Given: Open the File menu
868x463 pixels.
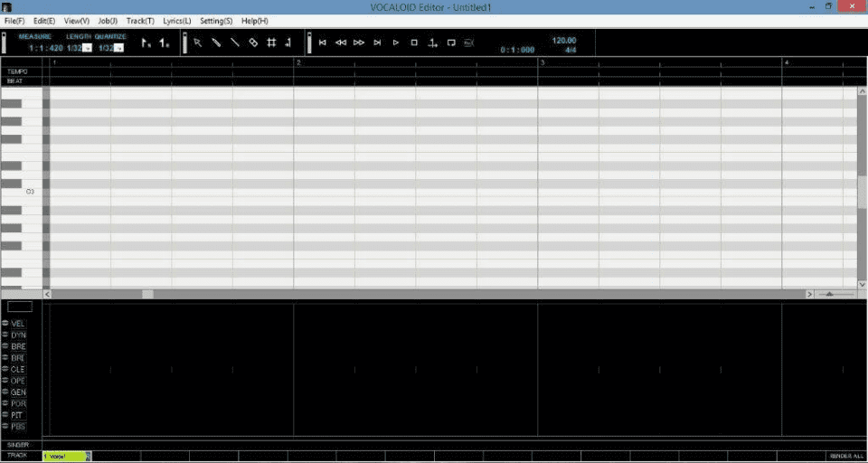Looking at the screenshot, I should 14,21.
